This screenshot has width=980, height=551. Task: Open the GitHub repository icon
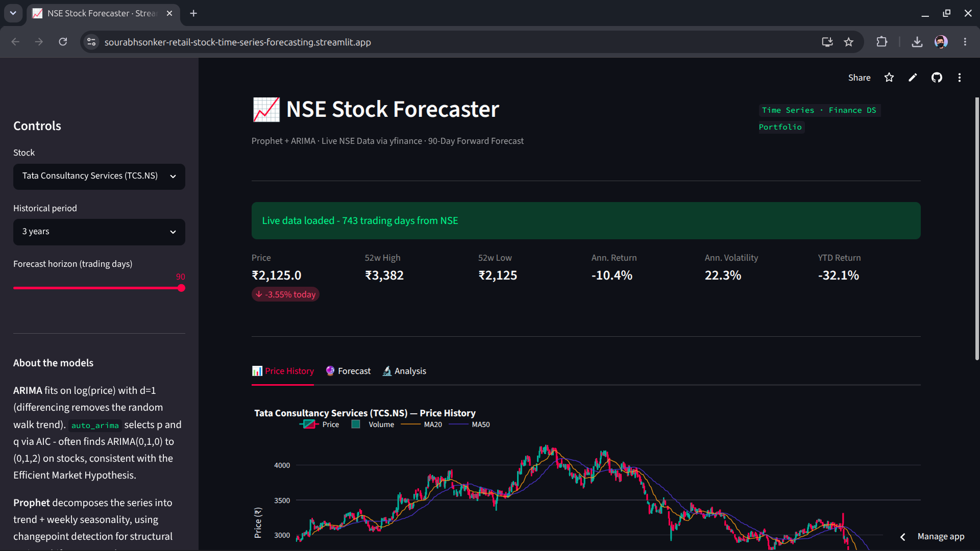pyautogui.click(x=937, y=78)
